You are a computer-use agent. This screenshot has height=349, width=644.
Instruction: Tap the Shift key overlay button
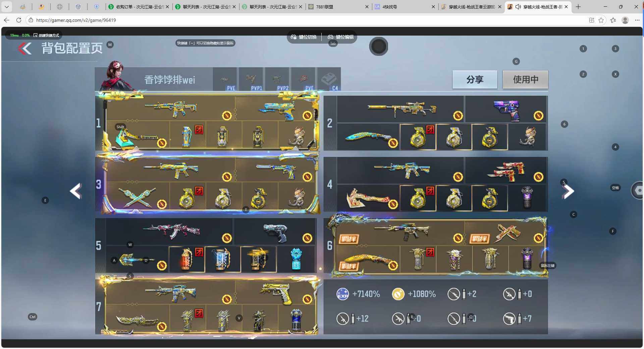[x=120, y=127]
